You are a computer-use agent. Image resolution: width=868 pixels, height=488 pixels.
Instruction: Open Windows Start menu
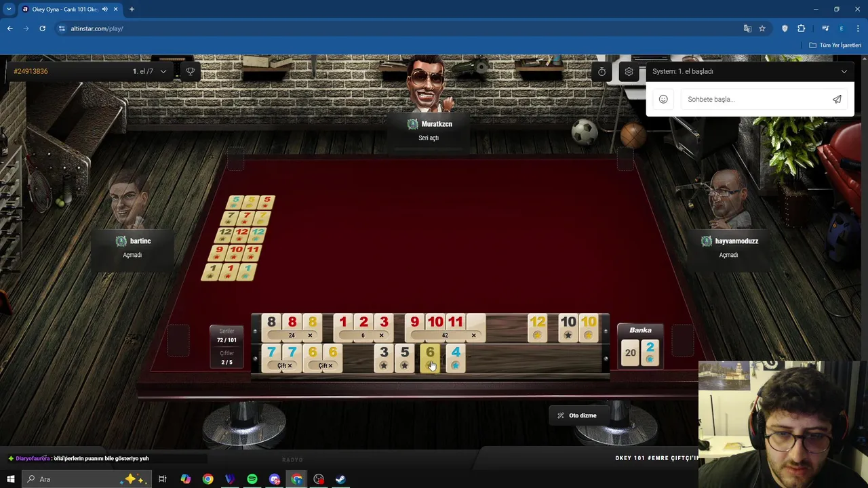(10, 479)
